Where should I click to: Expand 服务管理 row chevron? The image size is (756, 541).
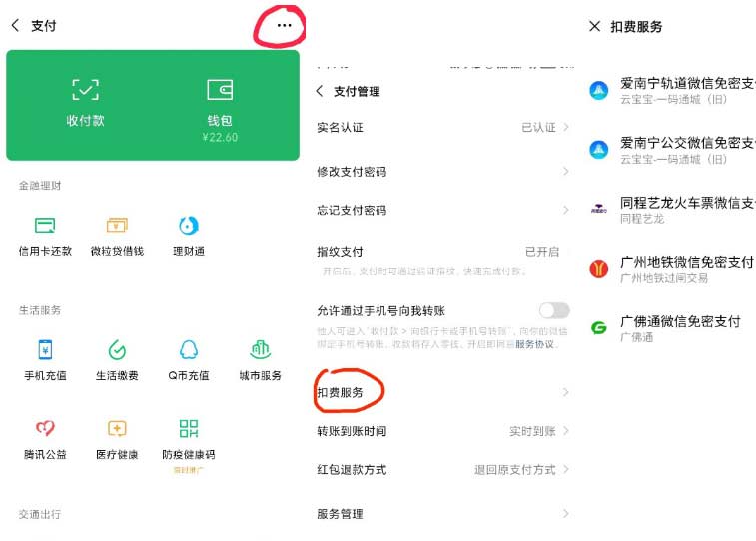pyautogui.click(x=566, y=513)
